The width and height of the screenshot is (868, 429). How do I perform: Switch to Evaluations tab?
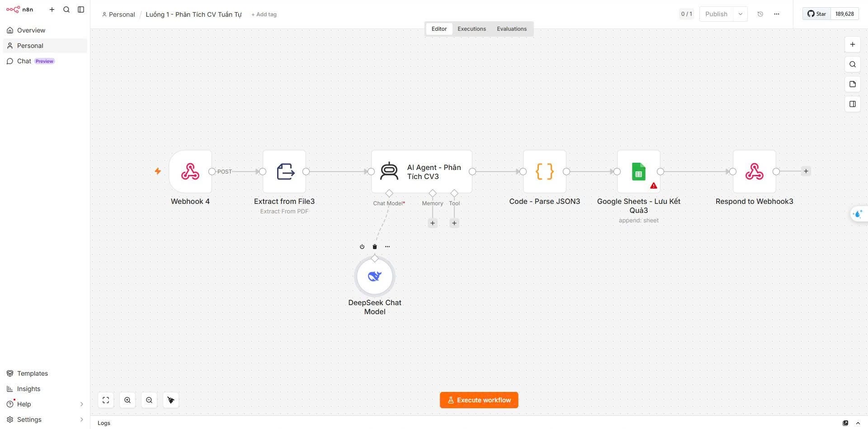click(x=512, y=29)
